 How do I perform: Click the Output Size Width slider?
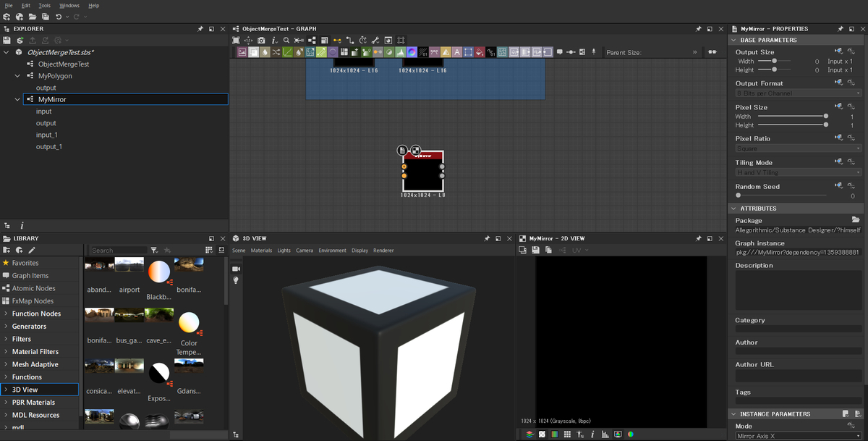[774, 62]
